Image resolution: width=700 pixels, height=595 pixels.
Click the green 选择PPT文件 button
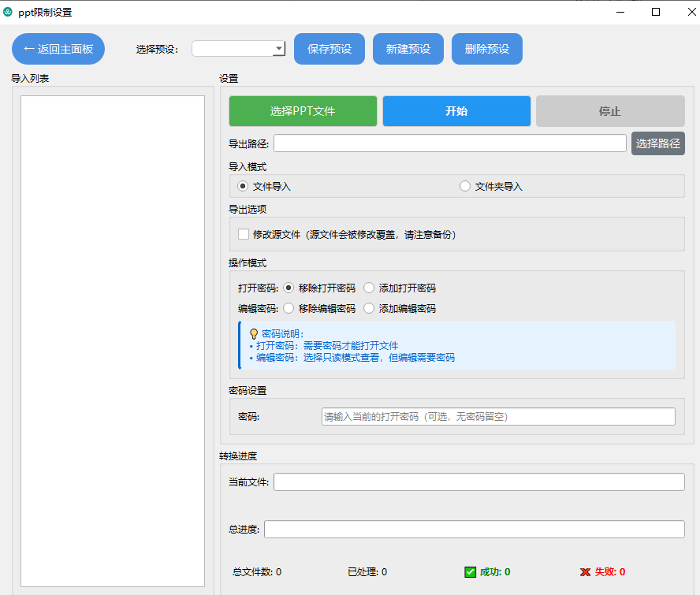(302, 111)
